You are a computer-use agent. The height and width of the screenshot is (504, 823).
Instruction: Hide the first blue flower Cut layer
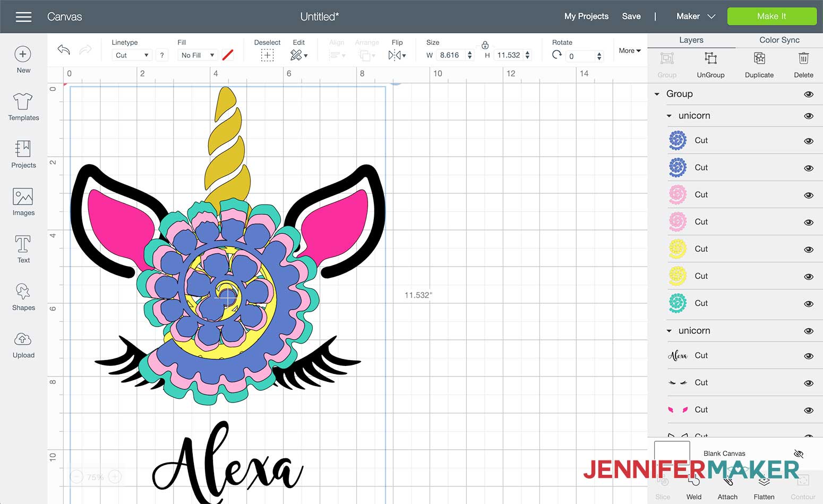click(809, 141)
